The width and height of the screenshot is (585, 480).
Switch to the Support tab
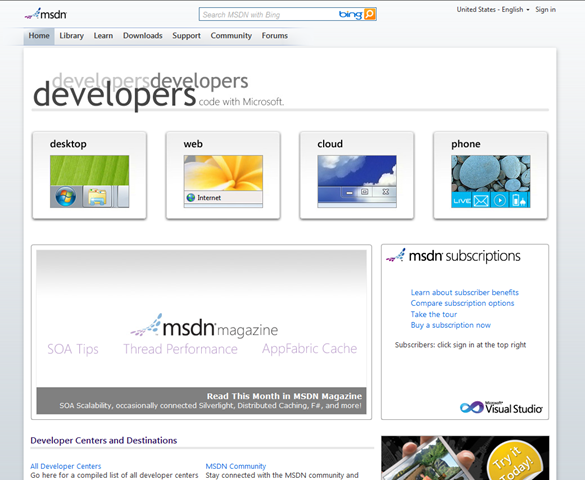pos(186,36)
